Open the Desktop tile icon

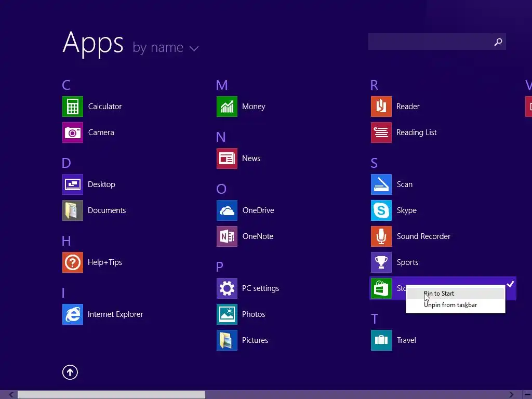tap(73, 184)
